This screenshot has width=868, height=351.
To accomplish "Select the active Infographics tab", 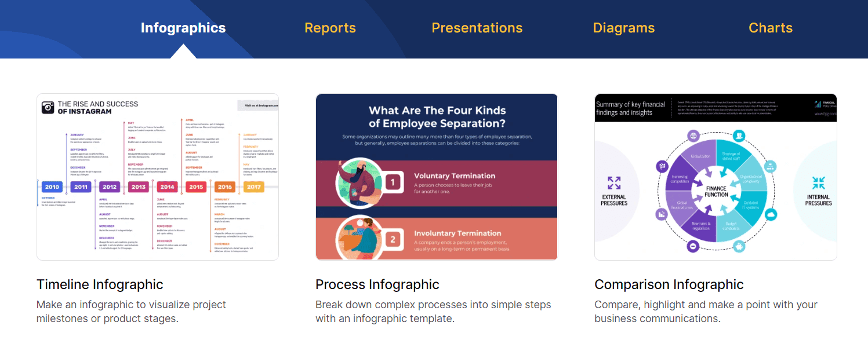I will [183, 27].
